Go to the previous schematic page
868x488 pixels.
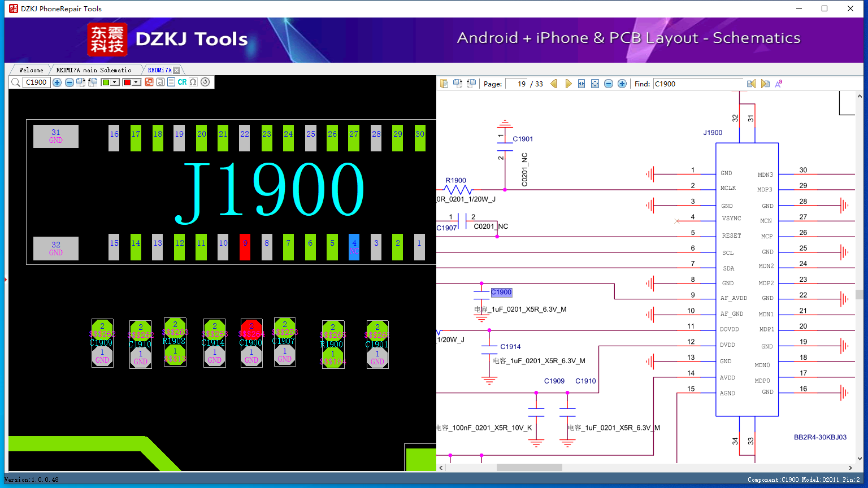tap(554, 84)
